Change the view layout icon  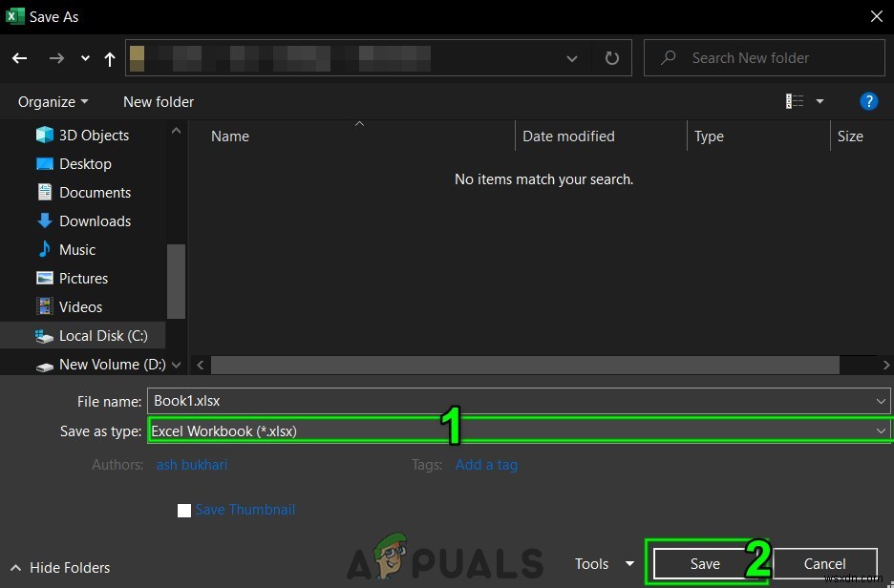coord(795,101)
